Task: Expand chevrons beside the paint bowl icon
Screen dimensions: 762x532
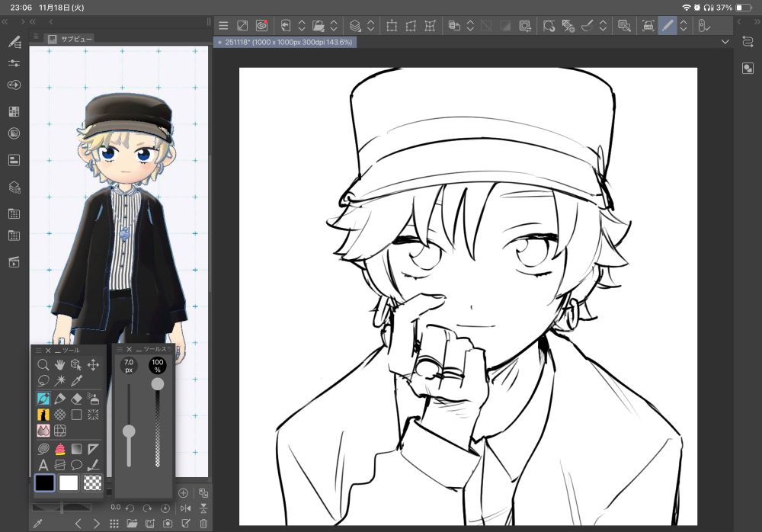Action: 603,25
